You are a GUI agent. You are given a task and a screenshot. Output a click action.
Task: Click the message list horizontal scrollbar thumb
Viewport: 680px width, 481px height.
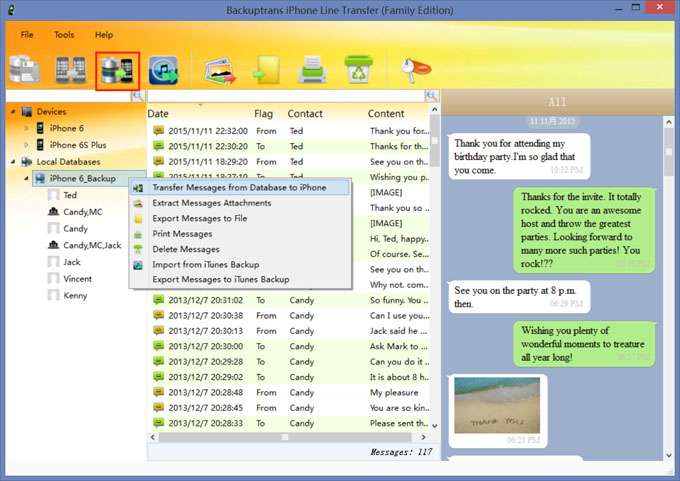pyautogui.click(x=285, y=437)
